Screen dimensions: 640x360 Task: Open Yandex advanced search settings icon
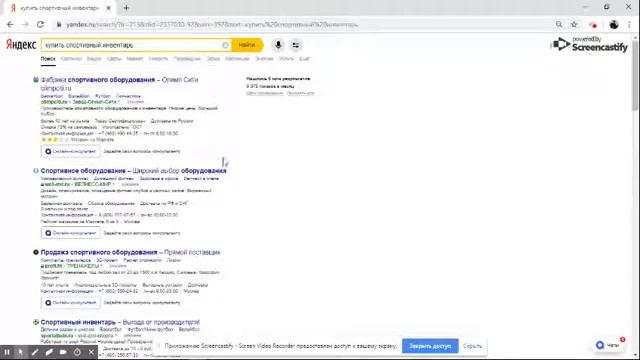point(296,45)
